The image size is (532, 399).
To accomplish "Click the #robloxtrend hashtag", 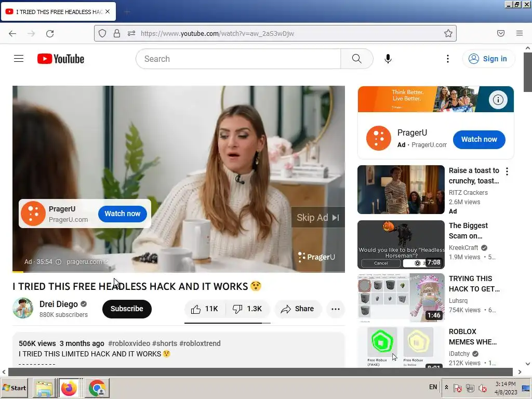I will point(200,343).
